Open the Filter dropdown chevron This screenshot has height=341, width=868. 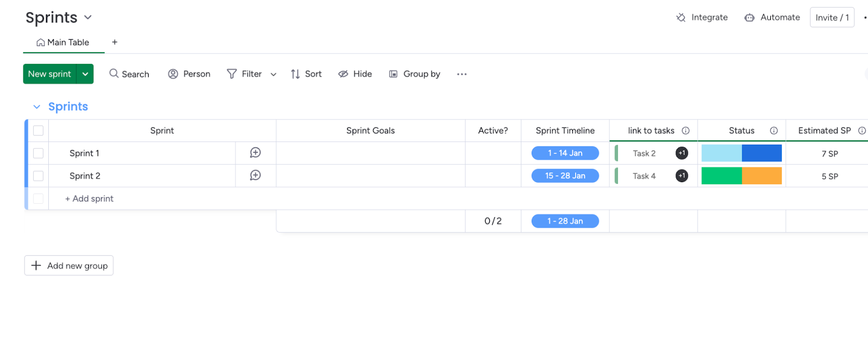pyautogui.click(x=273, y=74)
